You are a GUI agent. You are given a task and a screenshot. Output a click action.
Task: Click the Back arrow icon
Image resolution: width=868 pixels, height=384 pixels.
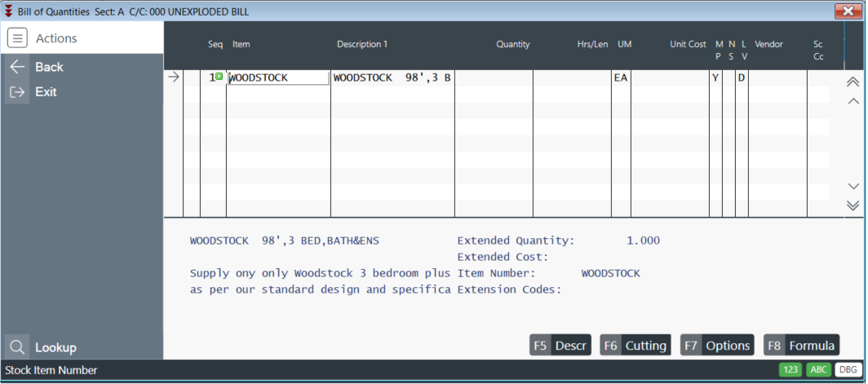17,67
